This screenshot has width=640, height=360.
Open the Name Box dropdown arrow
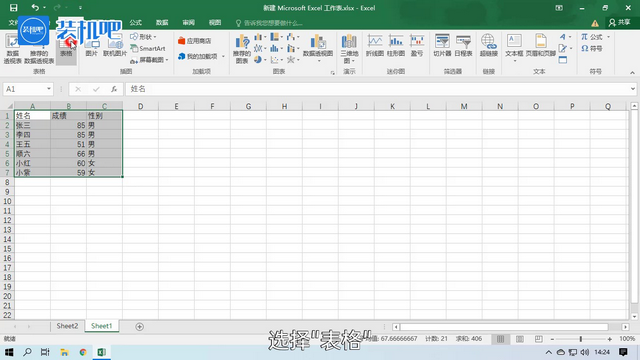(49, 89)
